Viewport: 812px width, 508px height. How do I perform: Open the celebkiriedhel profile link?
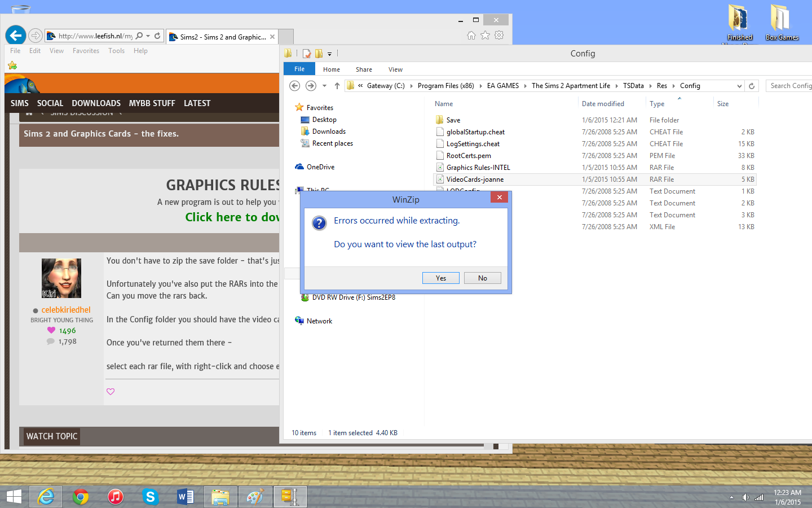tap(66, 310)
